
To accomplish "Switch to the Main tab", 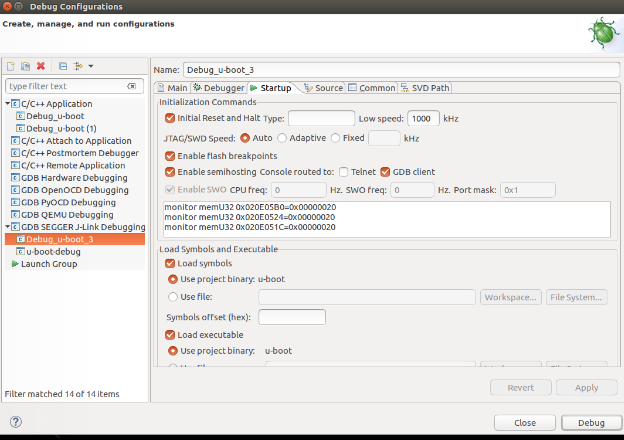I will click(x=173, y=88).
